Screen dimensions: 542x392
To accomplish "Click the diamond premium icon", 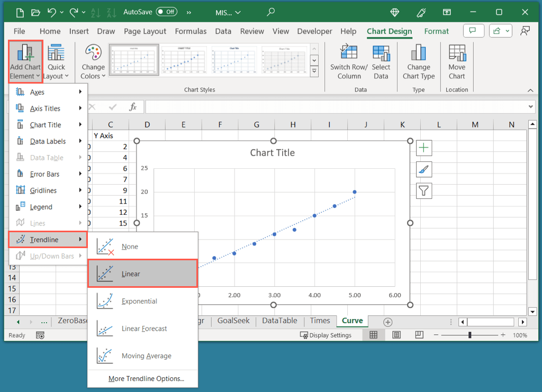I will (x=395, y=13).
